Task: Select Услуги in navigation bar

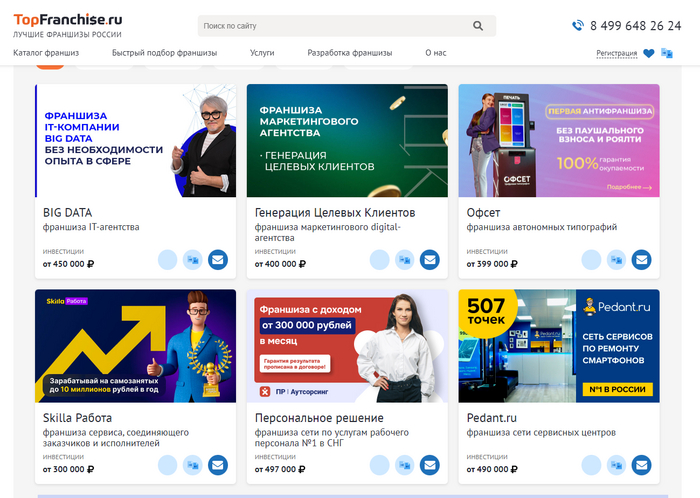Action: coord(262,53)
